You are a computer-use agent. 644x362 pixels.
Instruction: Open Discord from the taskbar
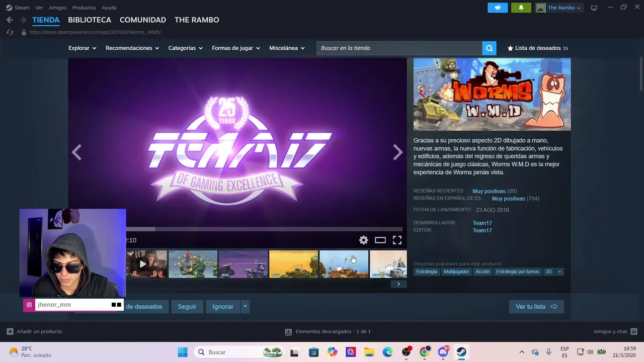click(x=443, y=352)
